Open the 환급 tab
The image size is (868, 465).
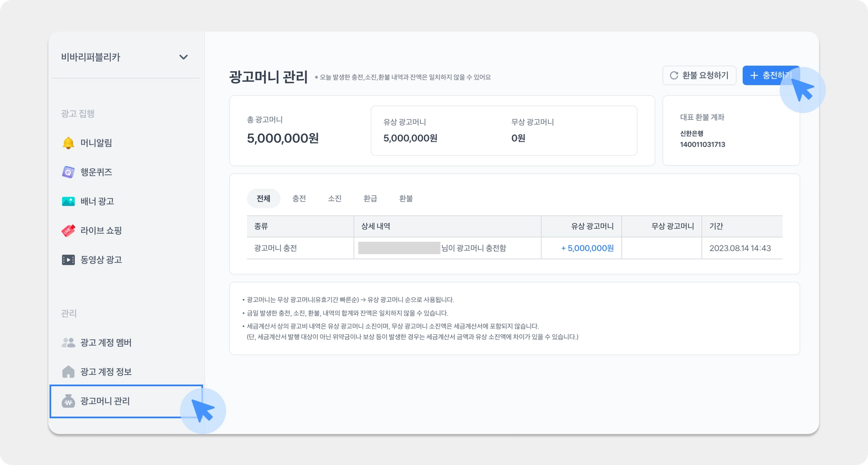click(x=370, y=199)
